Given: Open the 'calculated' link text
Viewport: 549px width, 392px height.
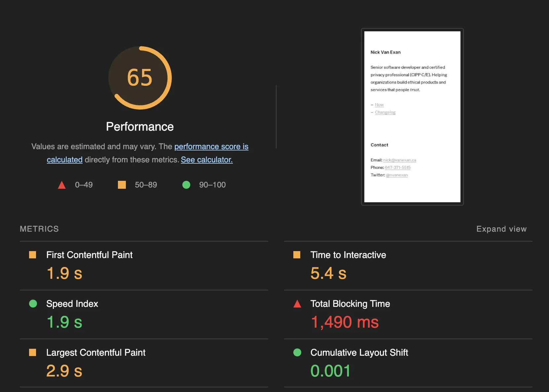Looking at the screenshot, I should pyautogui.click(x=65, y=160).
